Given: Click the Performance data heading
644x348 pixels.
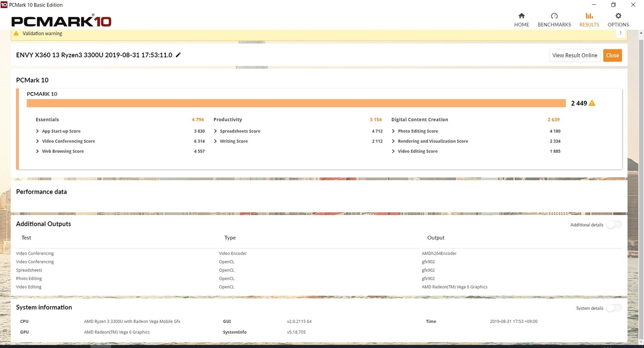Looking at the screenshot, I should coord(41,192).
